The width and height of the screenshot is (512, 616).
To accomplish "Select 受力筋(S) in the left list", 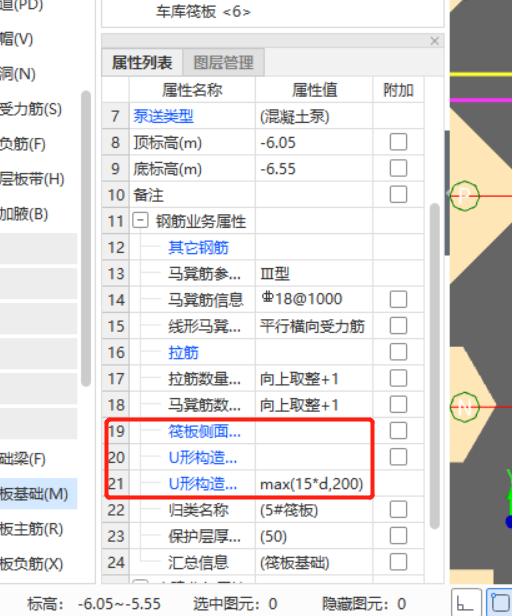I will 31,109.
